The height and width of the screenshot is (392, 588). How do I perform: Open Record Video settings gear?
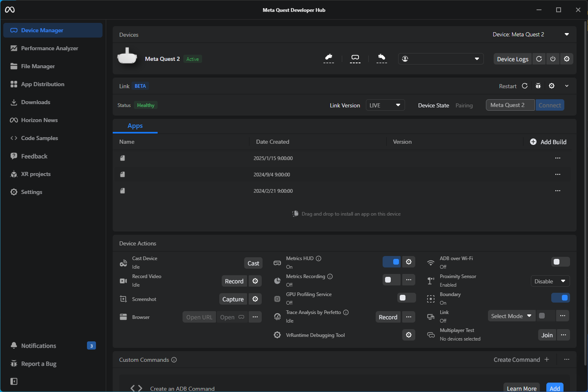click(x=255, y=281)
